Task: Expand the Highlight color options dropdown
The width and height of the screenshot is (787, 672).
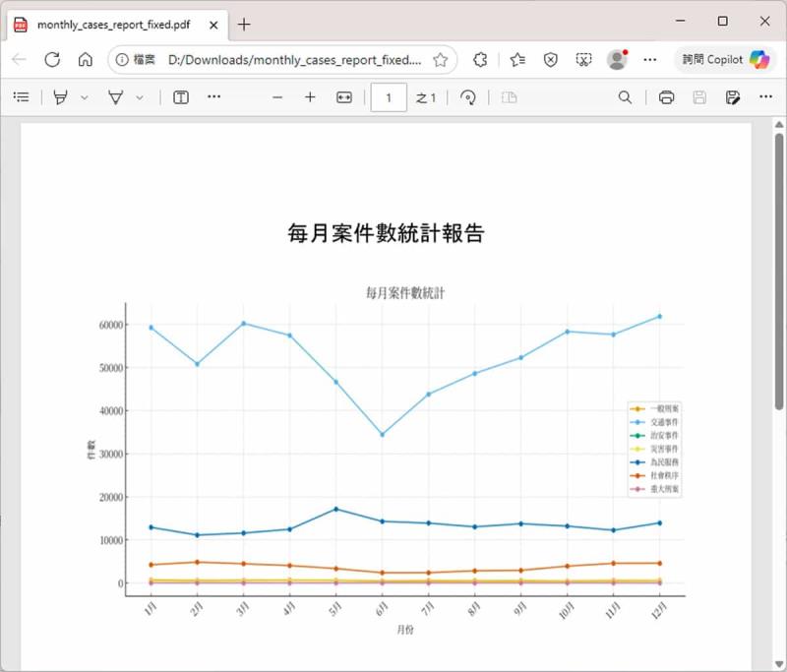Action: point(140,97)
